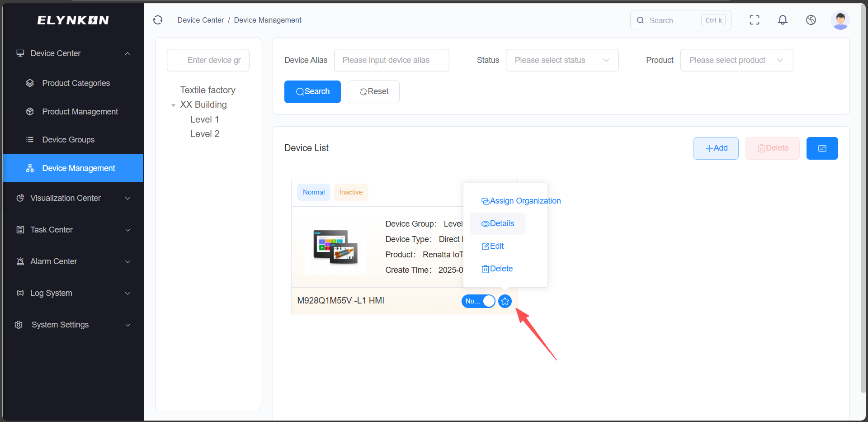
Task: Toggle fullscreen mode icon
Action: click(x=755, y=20)
